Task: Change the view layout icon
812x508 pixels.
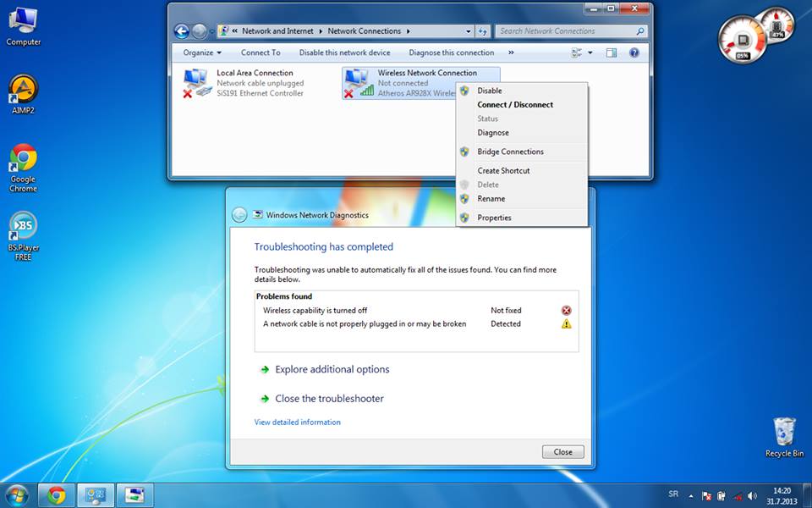Action: pos(576,52)
